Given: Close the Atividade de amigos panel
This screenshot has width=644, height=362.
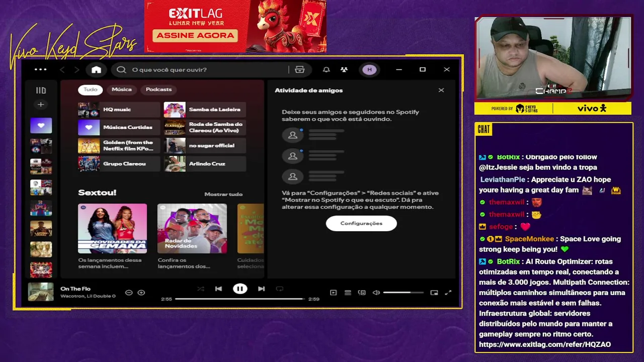Looking at the screenshot, I should 441,90.
